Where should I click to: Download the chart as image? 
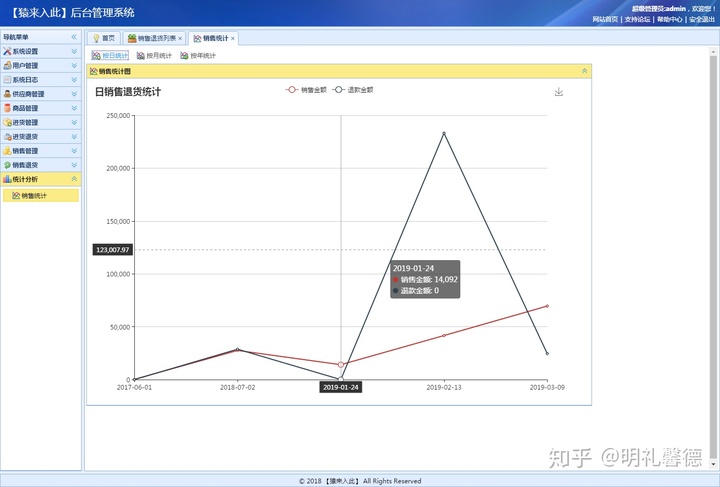tap(558, 92)
